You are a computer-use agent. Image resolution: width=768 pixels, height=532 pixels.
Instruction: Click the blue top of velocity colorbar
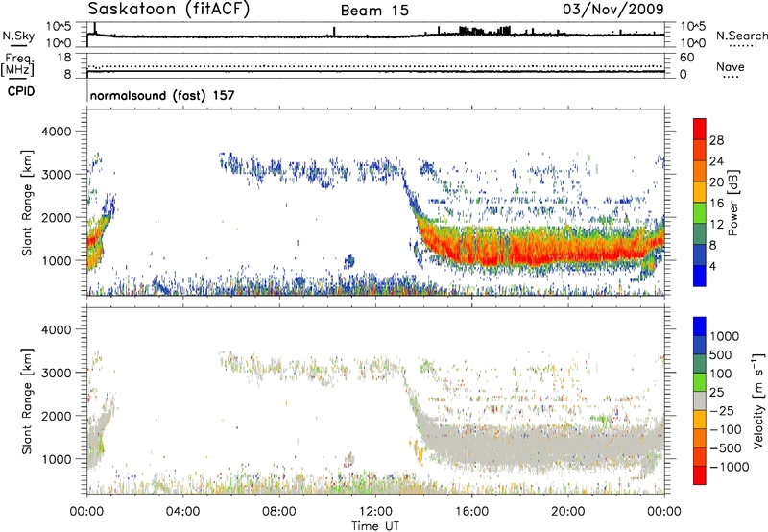[x=700, y=326]
